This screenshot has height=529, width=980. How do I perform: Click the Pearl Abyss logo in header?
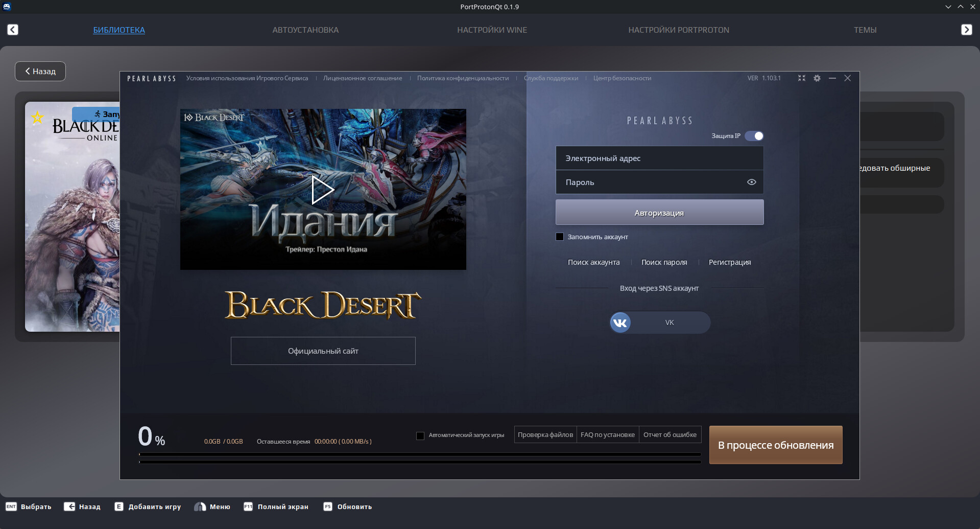pos(152,79)
